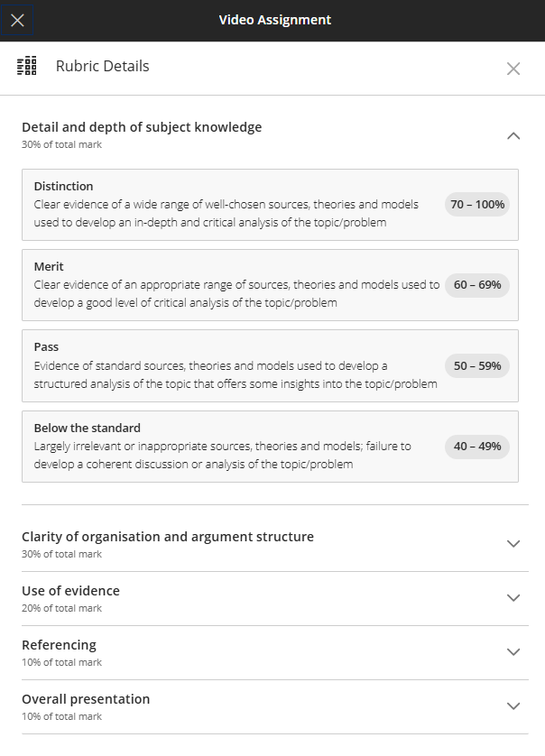Close the Rubric Details panel

point(513,69)
